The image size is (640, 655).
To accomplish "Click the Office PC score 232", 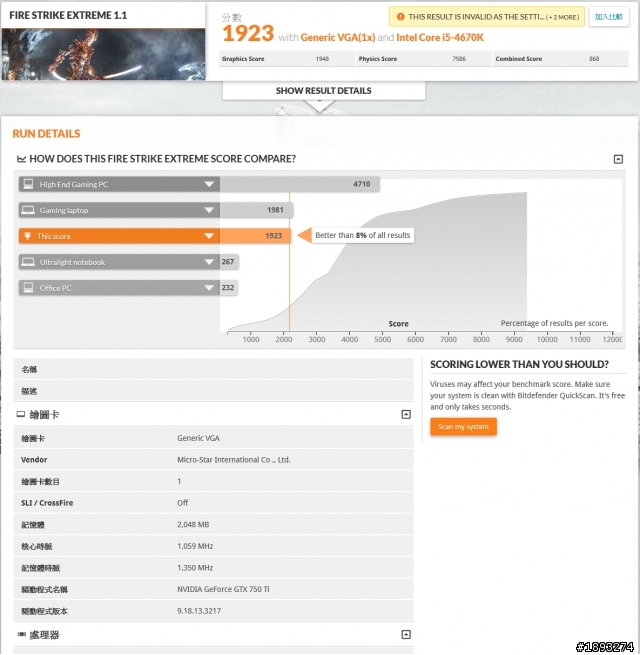I will [x=228, y=288].
